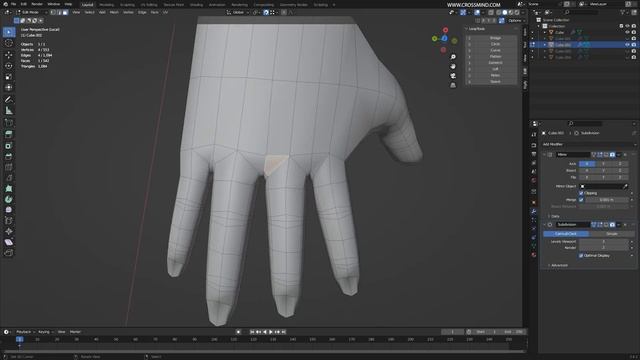The width and height of the screenshot is (640, 360).
Task: Click the Levels Viewport value field
Action: click(x=604, y=242)
